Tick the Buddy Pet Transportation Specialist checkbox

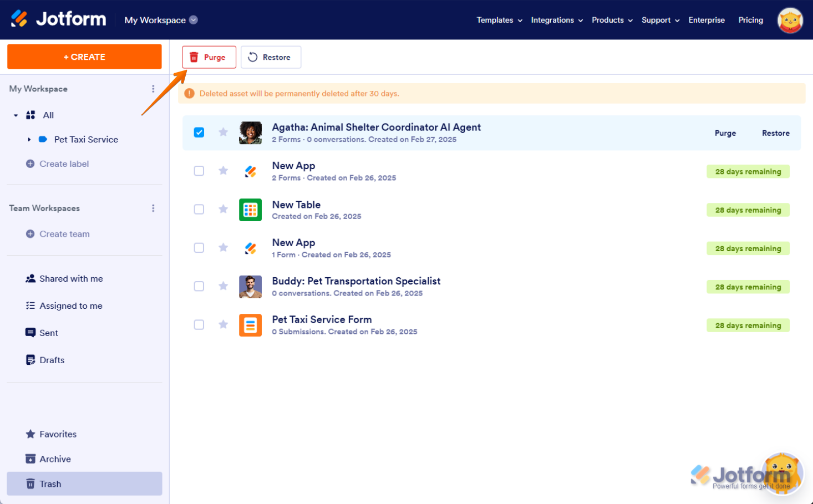click(199, 287)
